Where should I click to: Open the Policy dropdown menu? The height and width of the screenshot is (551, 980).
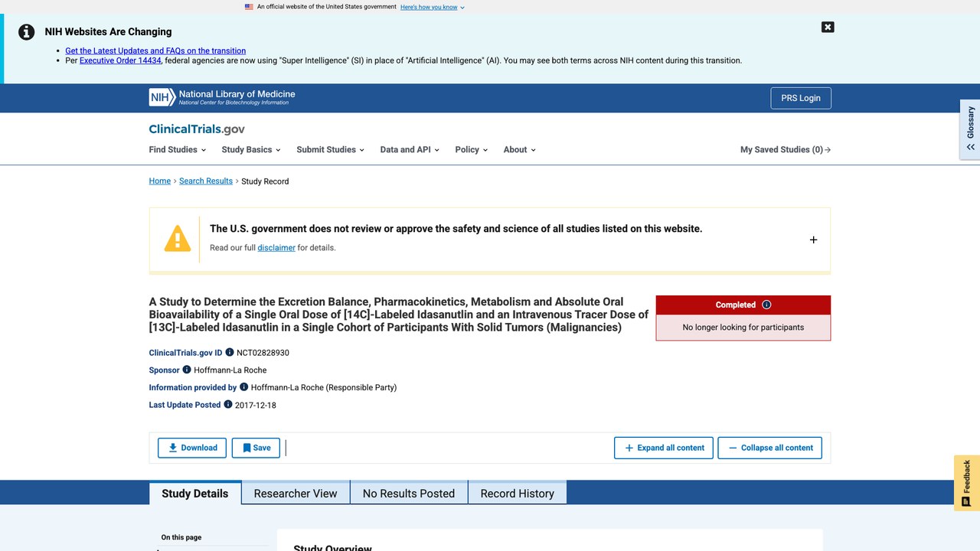[471, 150]
